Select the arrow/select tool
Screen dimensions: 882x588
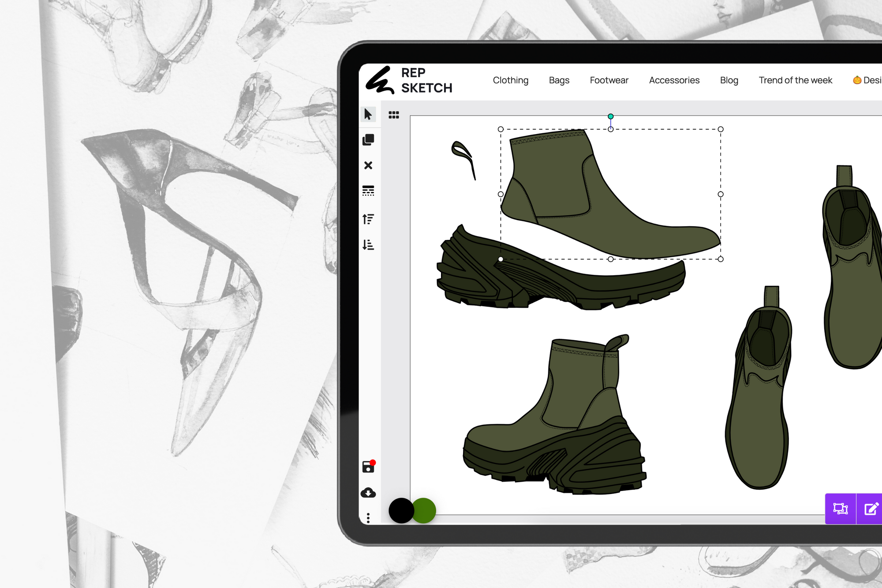pyautogui.click(x=368, y=115)
